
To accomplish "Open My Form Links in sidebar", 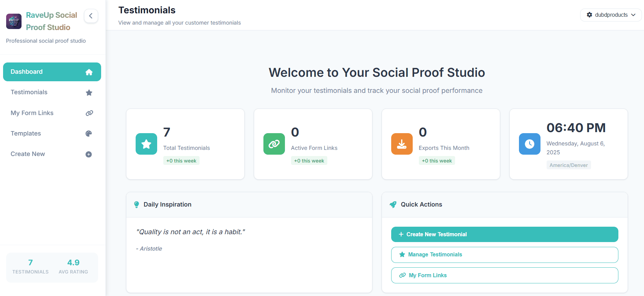I will click(x=52, y=113).
